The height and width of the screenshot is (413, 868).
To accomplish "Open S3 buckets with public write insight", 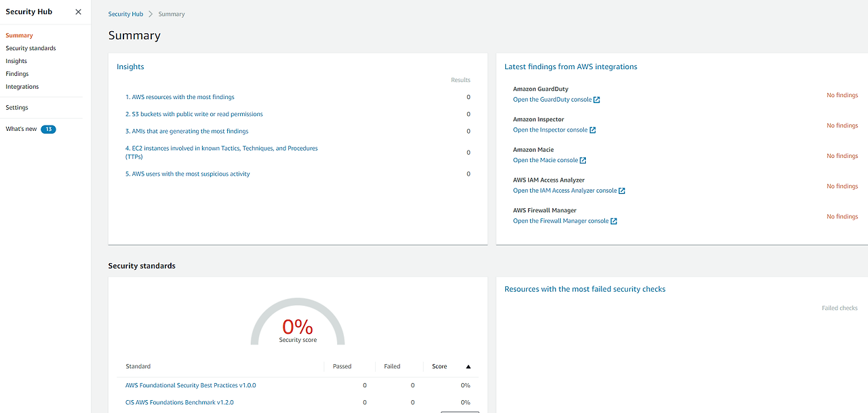I will coord(194,114).
